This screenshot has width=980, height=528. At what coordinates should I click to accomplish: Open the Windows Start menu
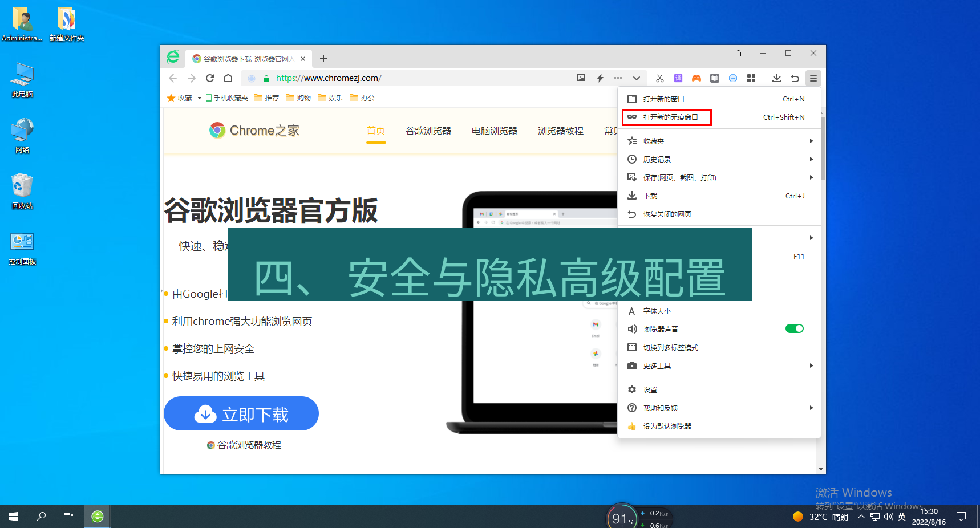pyautogui.click(x=12, y=516)
